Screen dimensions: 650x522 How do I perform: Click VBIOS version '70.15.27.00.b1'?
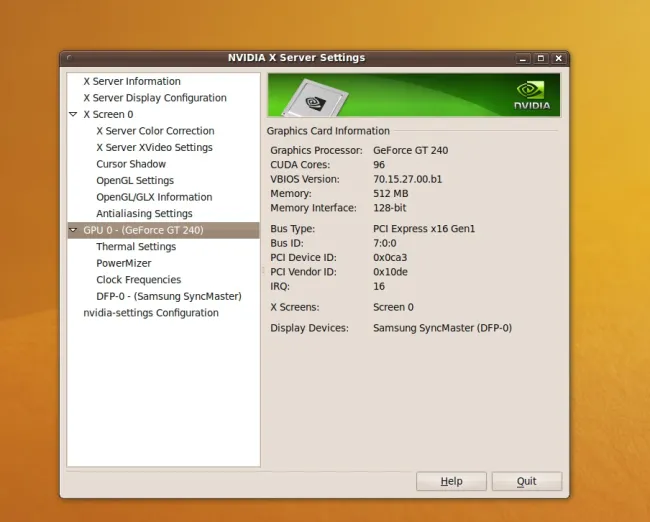[x=407, y=179]
